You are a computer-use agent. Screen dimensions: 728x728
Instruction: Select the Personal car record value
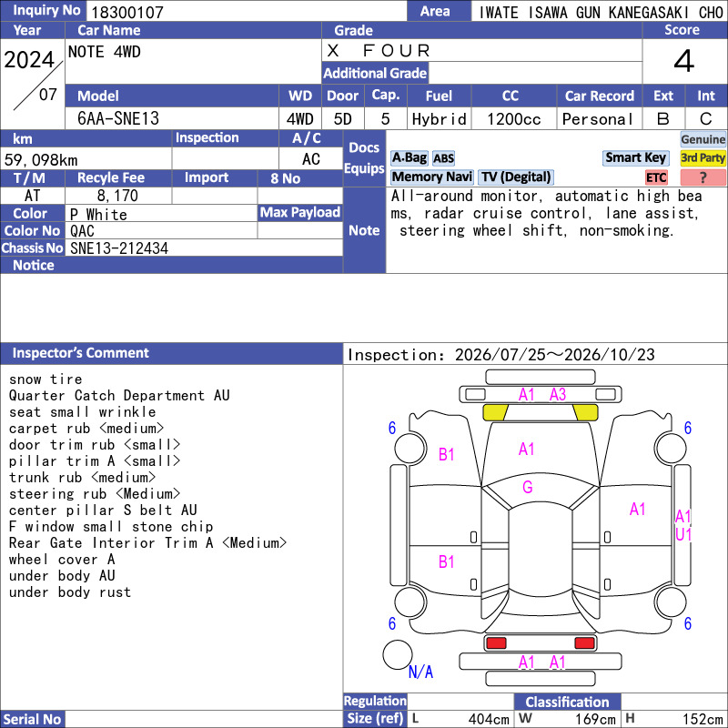(x=598, y=119)
